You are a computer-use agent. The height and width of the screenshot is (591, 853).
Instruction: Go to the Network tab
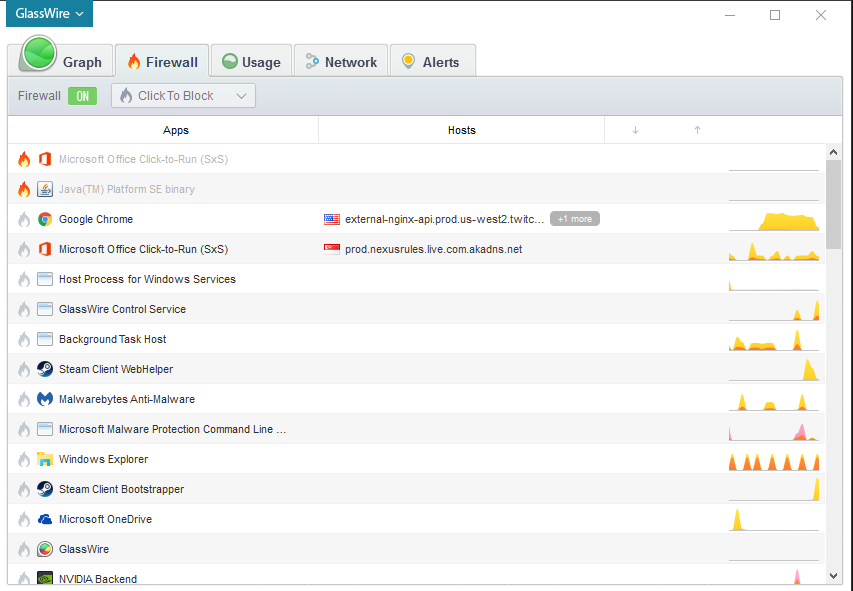pos(341,61)
